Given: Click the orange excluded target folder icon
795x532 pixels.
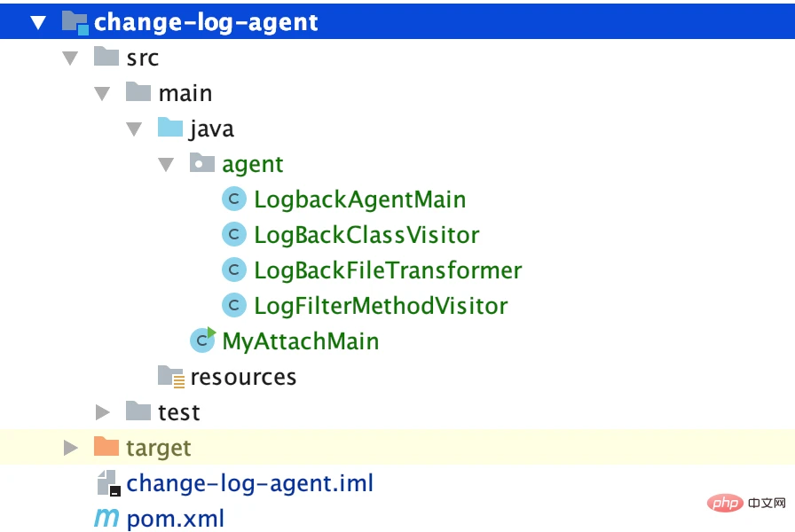Looking at the screenshot, I should 105,447.
